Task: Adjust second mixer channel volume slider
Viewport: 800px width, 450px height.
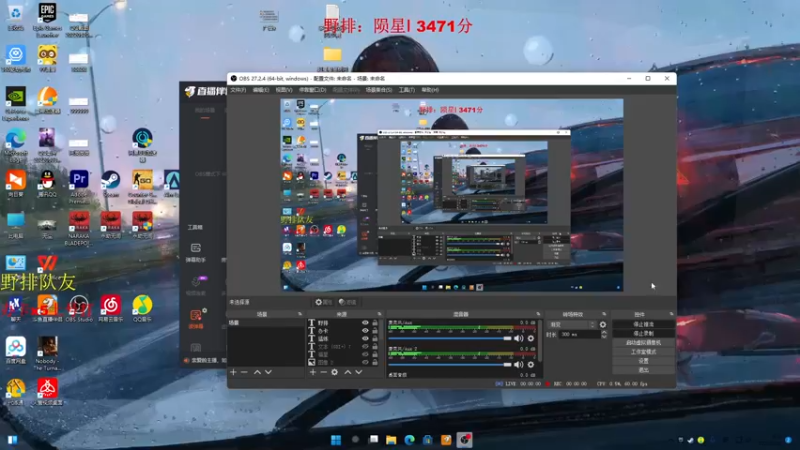Action: pyautogui.click(x=449, y=364)
